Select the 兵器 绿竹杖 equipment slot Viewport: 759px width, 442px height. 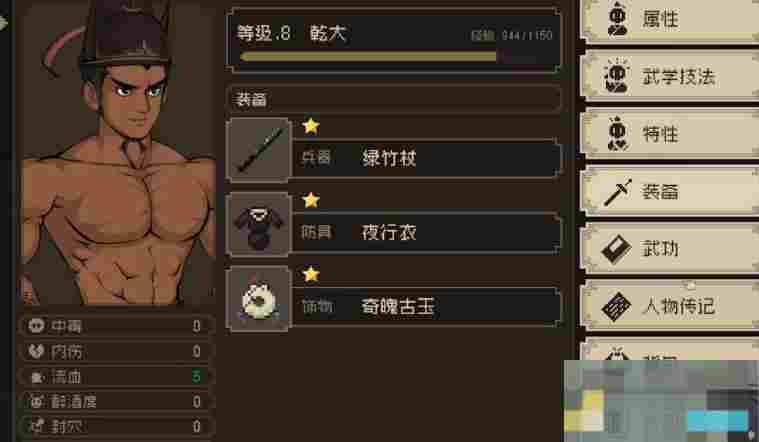click(x=426, y=158)
